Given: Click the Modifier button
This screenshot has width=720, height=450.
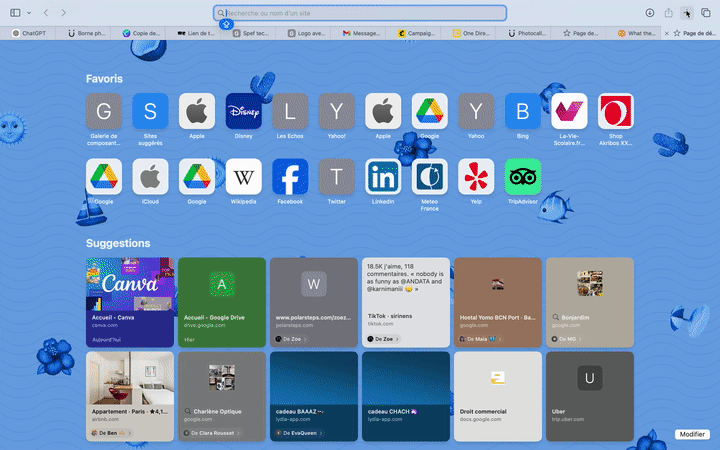Looking at the screenshot, I should click(x=691, y=434).
